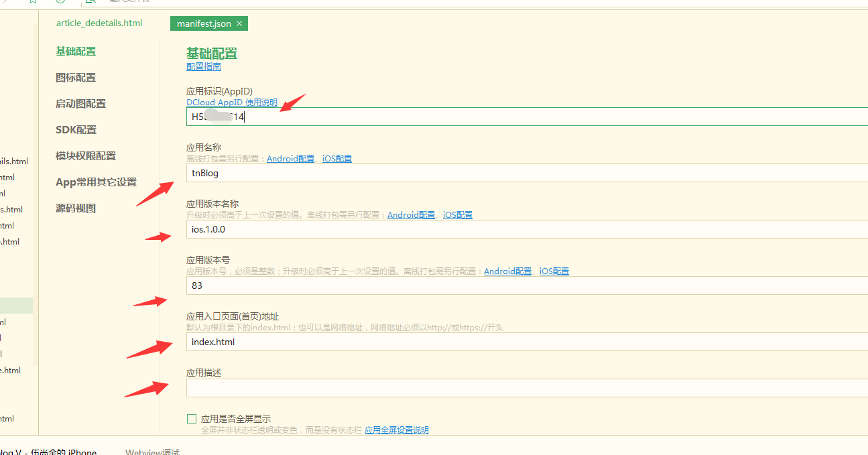Click the entry page field showing index.html
The image size is (868, 455).
pyautogui.click(x=526, y=342)
